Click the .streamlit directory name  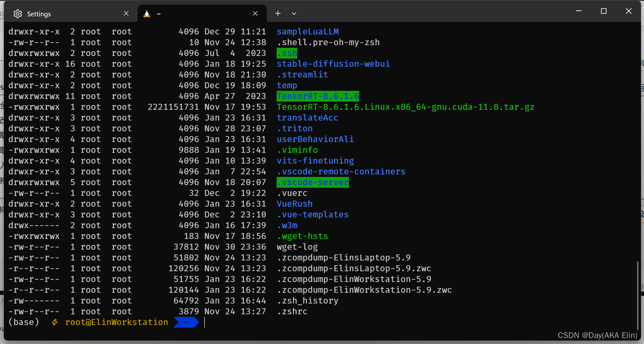click(x=302, y=75)
